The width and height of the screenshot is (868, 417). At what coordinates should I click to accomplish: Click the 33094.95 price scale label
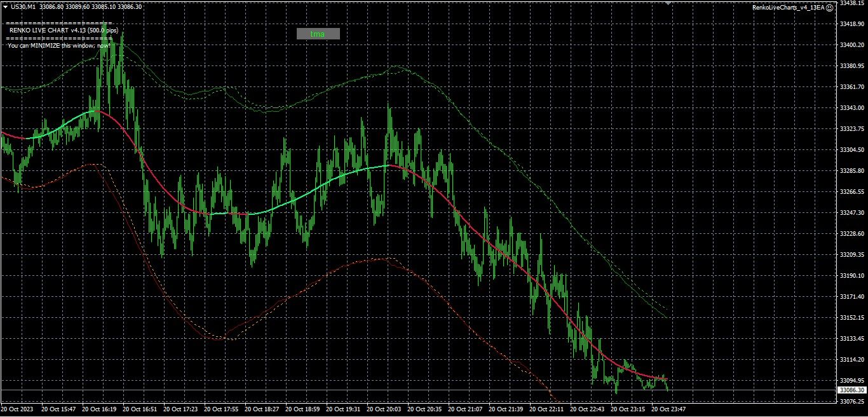point(851,381)
